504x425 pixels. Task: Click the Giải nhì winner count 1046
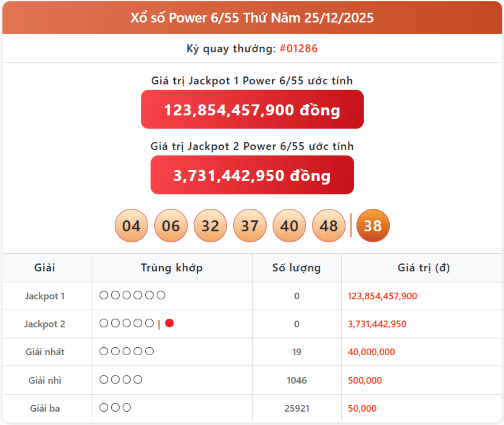297,380
